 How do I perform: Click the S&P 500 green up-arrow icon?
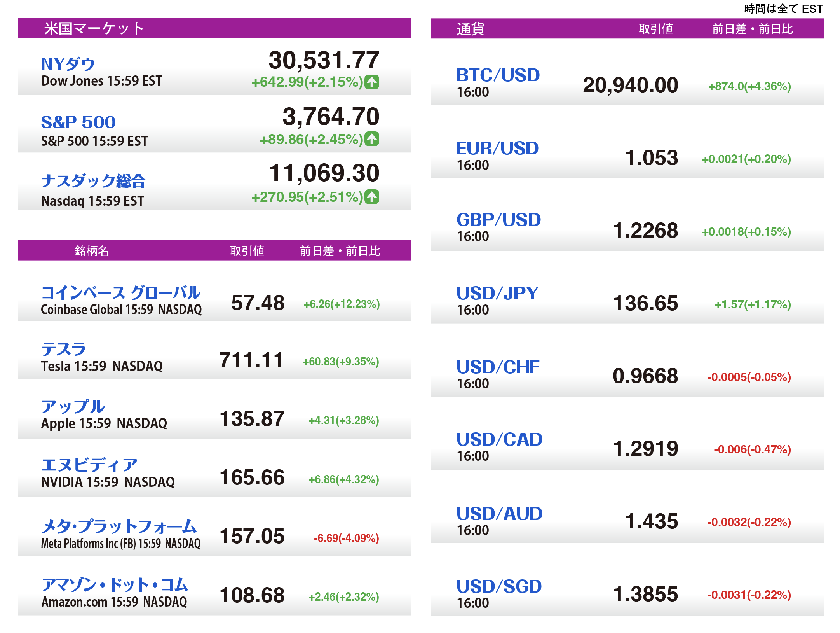pyautogui.click(x=372, y=139)
